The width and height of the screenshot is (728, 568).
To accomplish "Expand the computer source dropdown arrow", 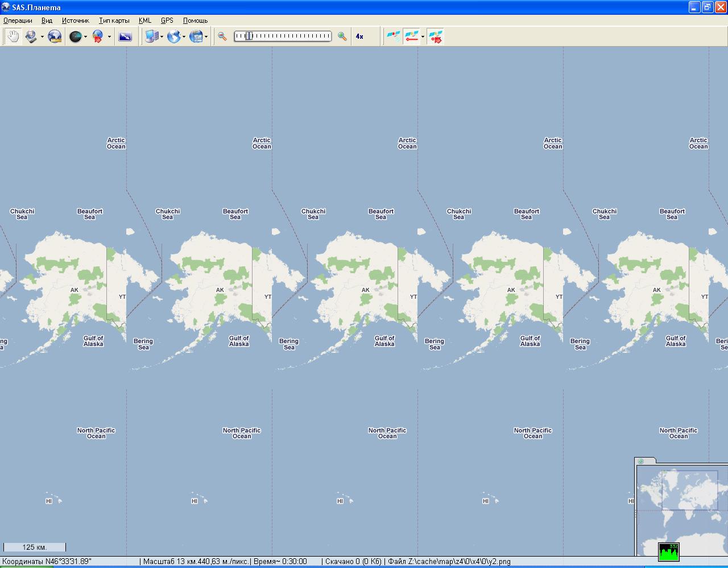I will click(162, 37).
